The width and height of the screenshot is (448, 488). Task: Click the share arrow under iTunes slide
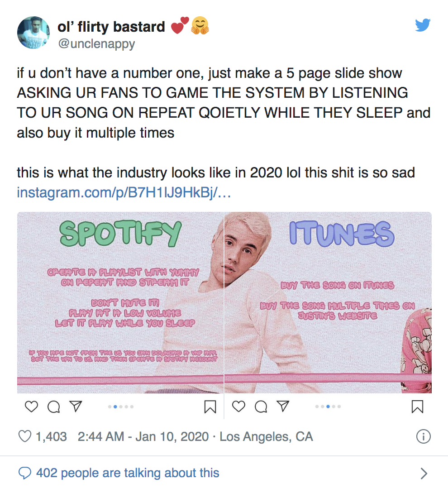point(282,407)
